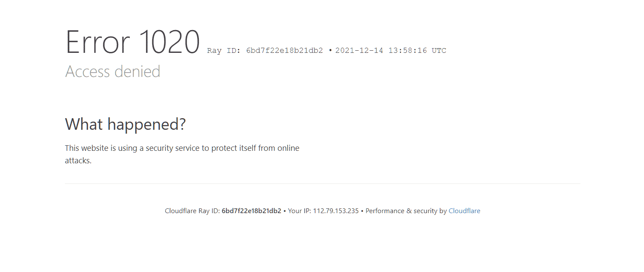
Task: Click the "Your IP:" label in the footer
Action: click(x=299, y=211)
